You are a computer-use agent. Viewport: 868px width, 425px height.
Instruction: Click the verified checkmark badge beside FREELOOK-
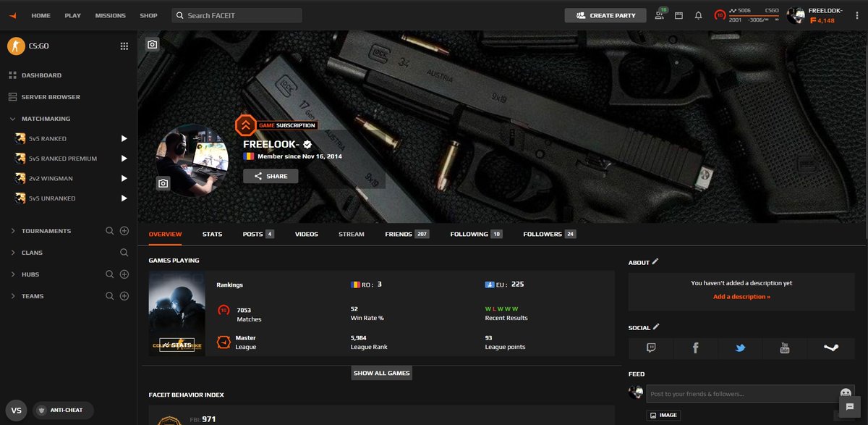click(x=307, y=144)
